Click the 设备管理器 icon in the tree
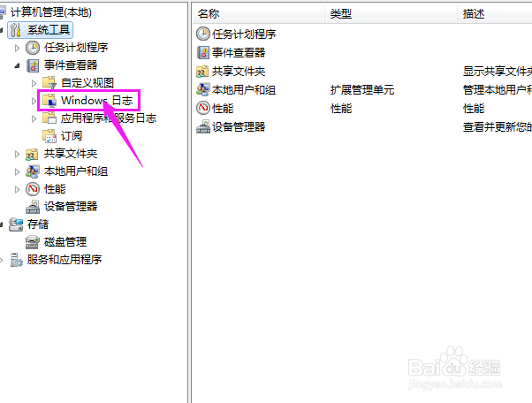Viewport: 532px width, 403px height. (x=33, y=207)
